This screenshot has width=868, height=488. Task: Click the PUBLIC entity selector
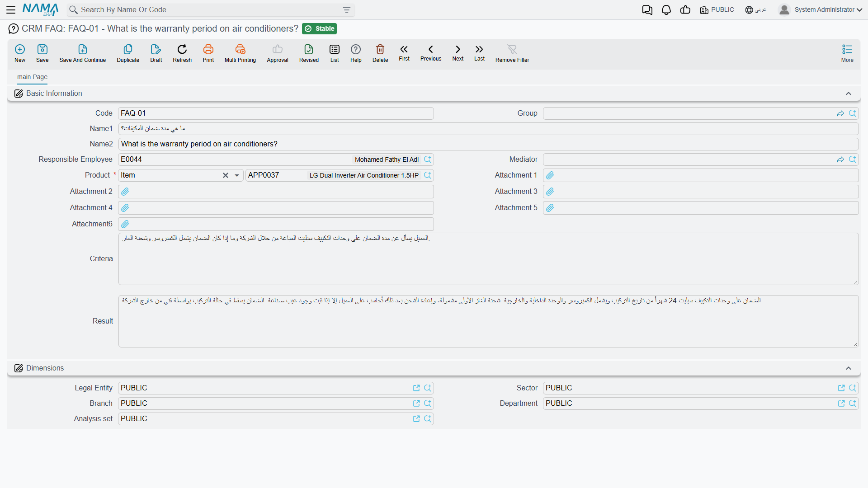pyautogui.click(x=717, y=10)
